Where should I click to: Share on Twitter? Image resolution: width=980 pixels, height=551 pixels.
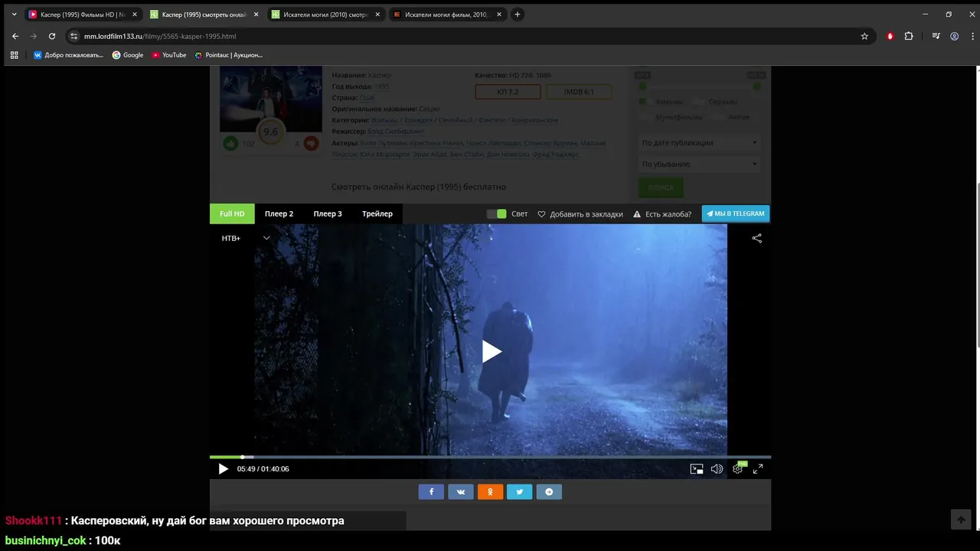(519, 492)
